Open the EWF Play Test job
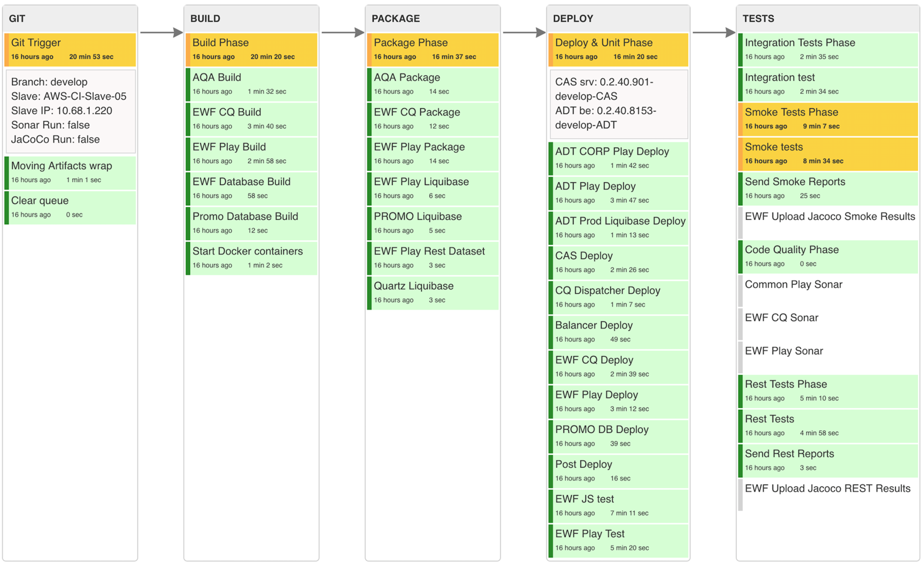 pyautogui.click(x=589, y=534)
